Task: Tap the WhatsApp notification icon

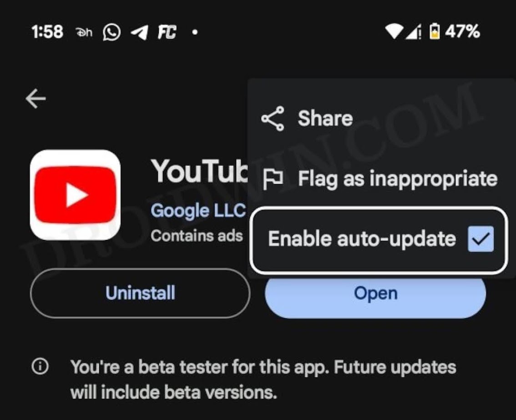Action: tap(111, 32)
